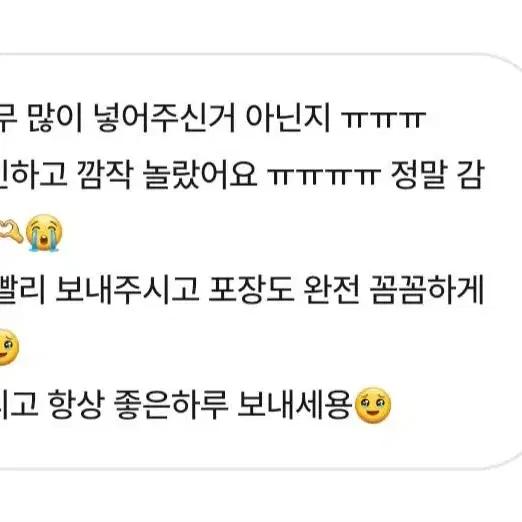
Task: Click the partially visible emoji at left edge
Action: tap(8, 347)
